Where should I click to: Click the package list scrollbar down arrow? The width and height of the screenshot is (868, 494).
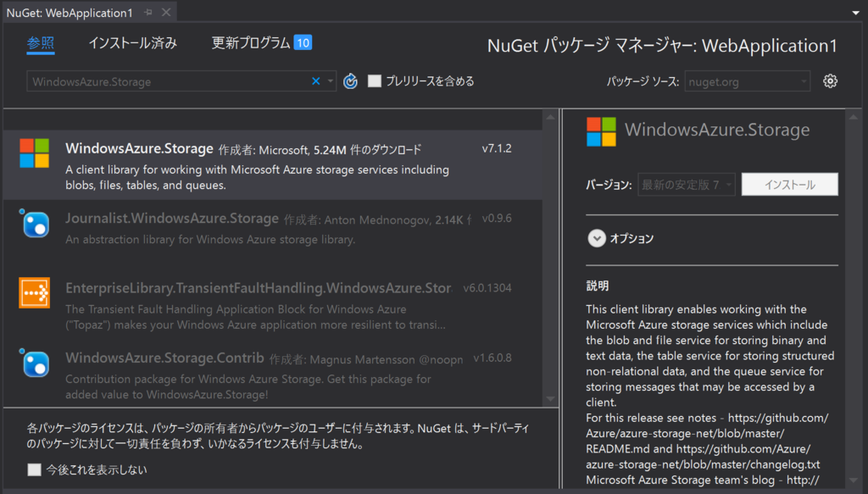[x=550, y=399]
